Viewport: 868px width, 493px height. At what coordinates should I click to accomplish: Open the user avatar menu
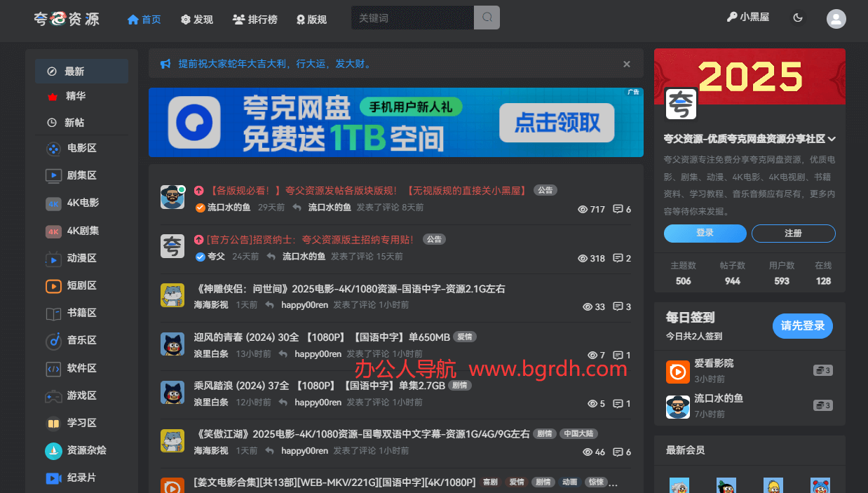coord(836,18)
